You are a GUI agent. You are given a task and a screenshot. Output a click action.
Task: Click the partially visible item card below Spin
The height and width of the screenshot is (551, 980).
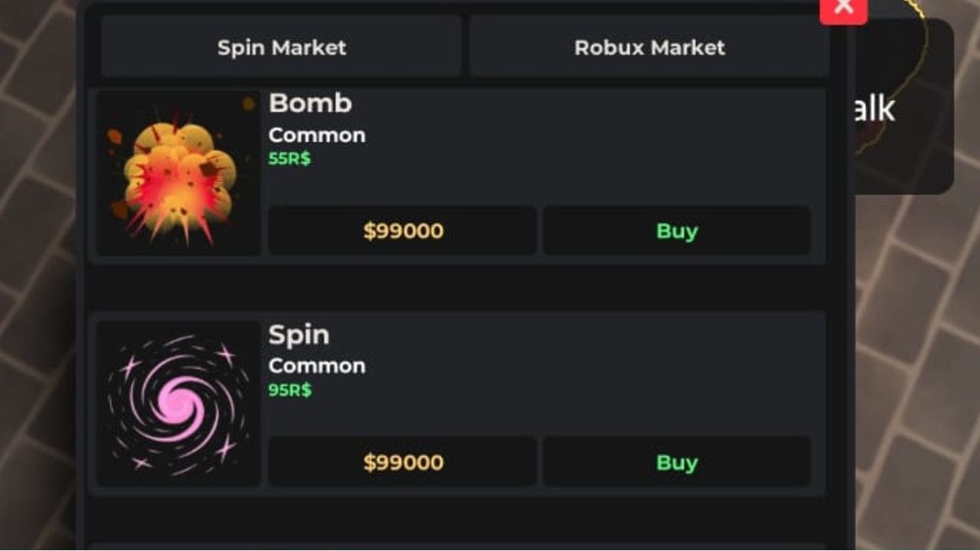click(x=457, y=546)
